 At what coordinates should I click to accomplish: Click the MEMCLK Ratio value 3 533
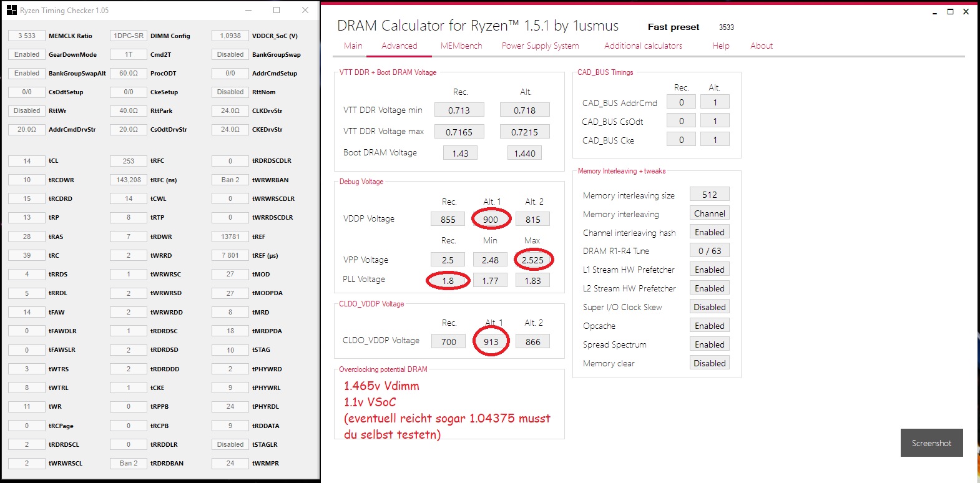[27, 36]
